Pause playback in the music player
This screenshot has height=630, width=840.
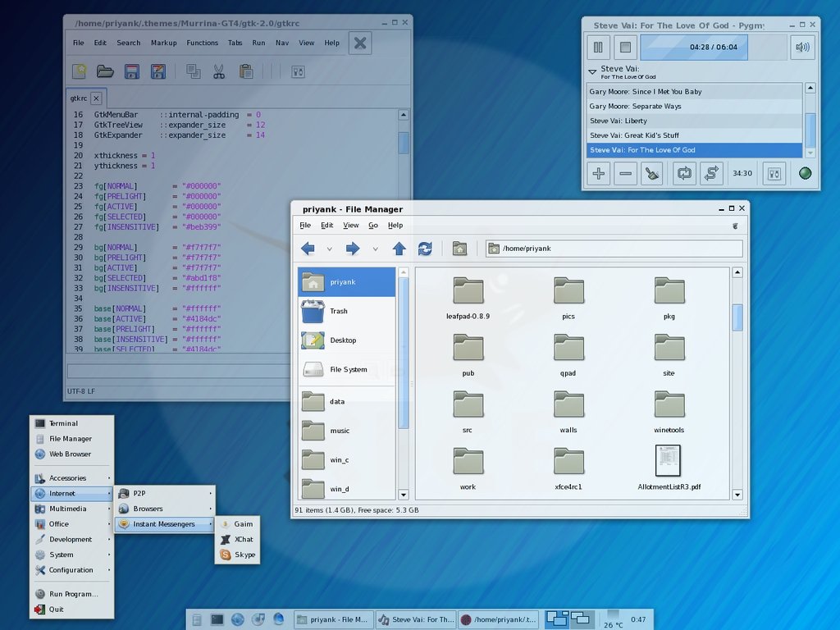point(598,47)
